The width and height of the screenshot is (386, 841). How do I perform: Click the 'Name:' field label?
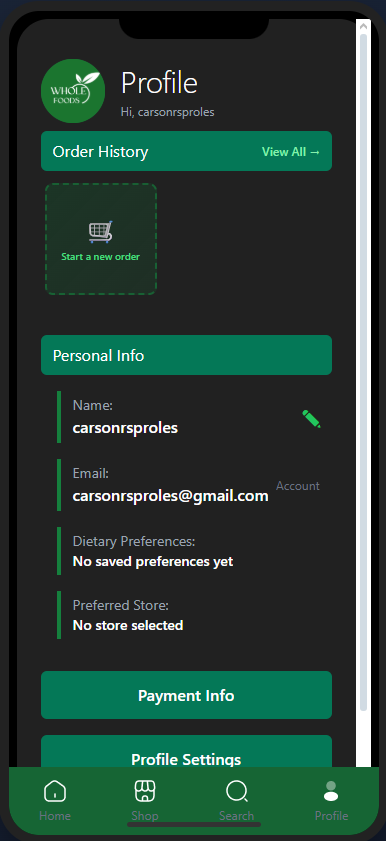93,405
